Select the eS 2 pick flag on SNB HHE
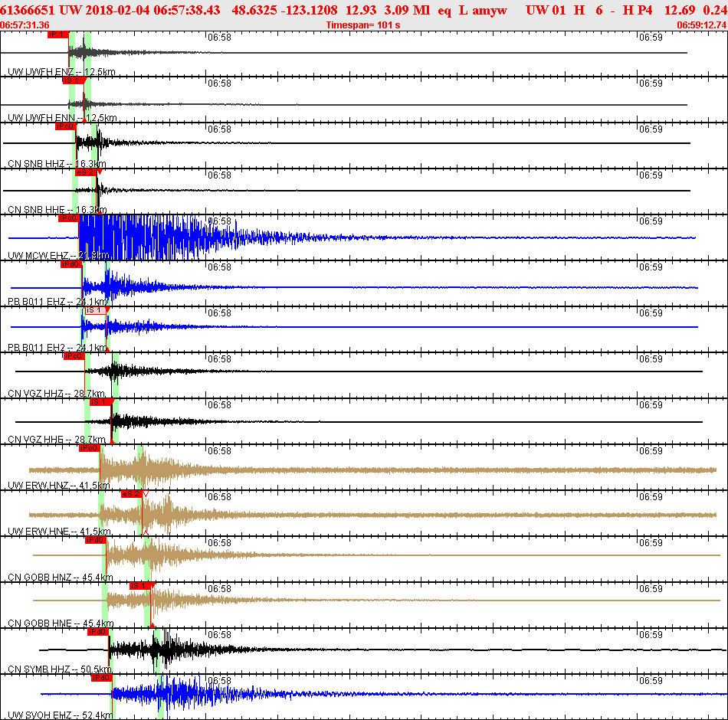 pyautogui.click(x=87, y=172)
